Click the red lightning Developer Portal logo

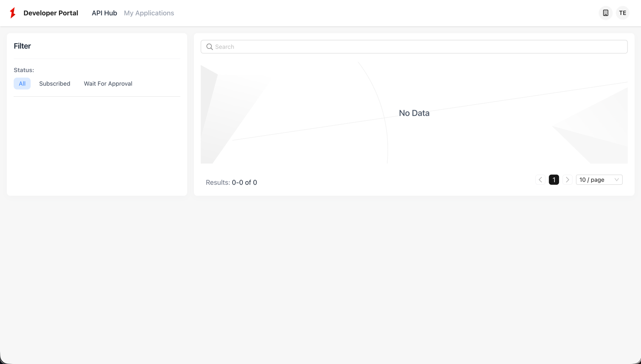click(x=13, y=13)
